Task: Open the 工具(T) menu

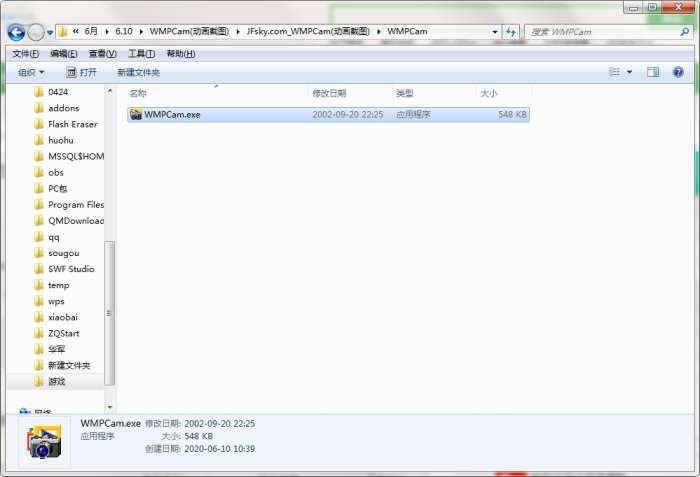Action: pos(142,54)
